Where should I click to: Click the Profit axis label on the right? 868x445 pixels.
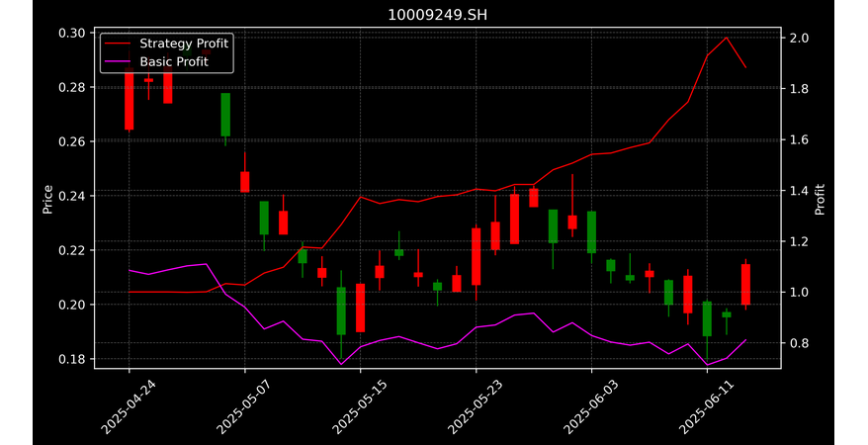(x=820, y=199)
